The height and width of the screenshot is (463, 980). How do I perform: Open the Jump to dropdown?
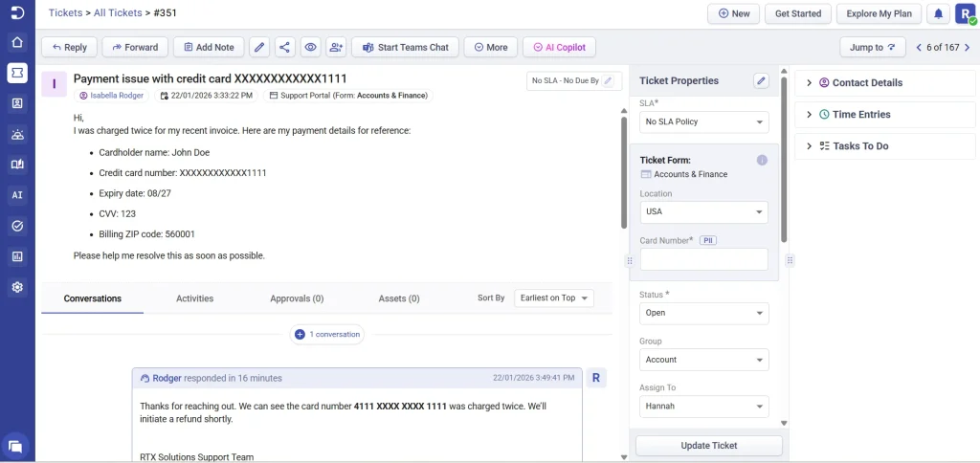click(873, 47)
